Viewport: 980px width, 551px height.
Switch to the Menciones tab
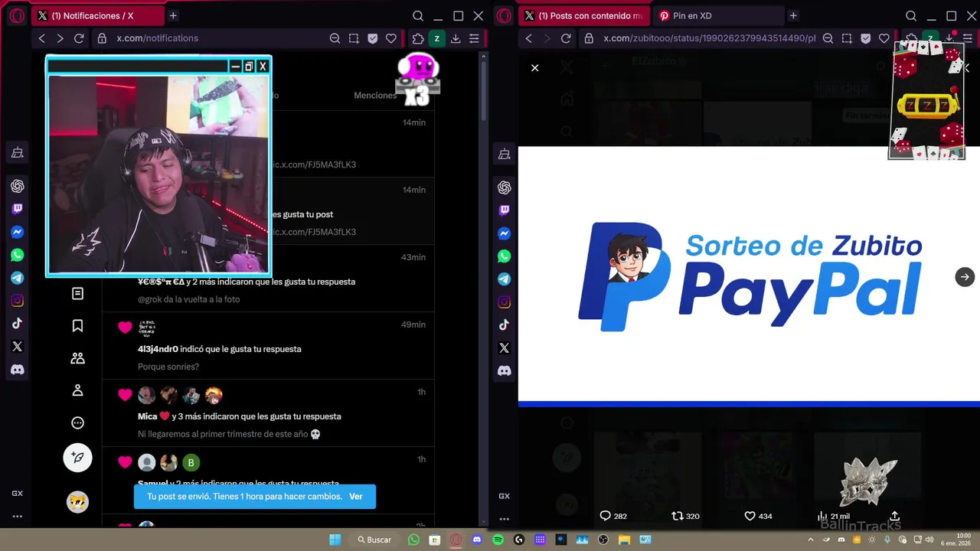pos(375,96)
